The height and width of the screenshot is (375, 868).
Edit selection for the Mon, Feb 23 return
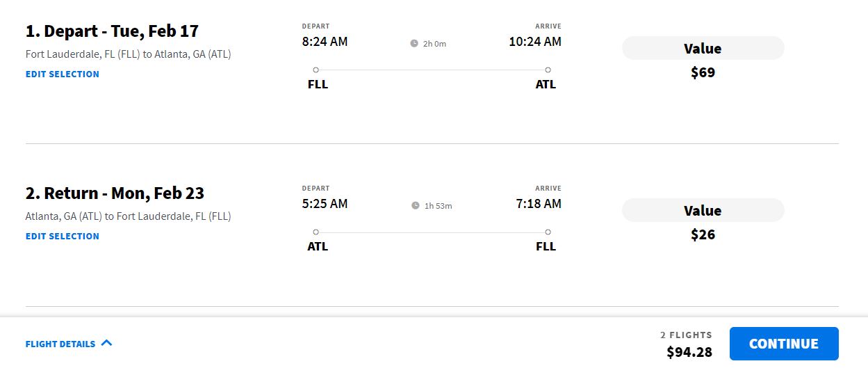63,236
